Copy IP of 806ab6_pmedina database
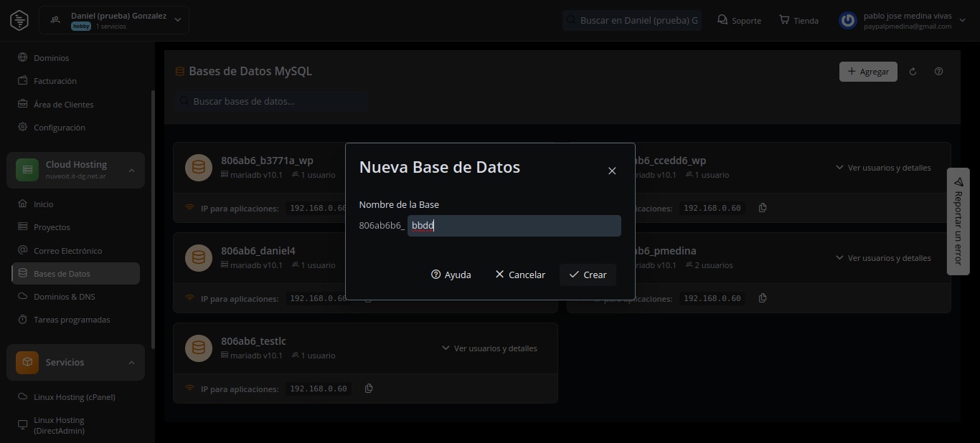Image resolution: width=980 pixels, height=443 pixels. pos(763,298)
